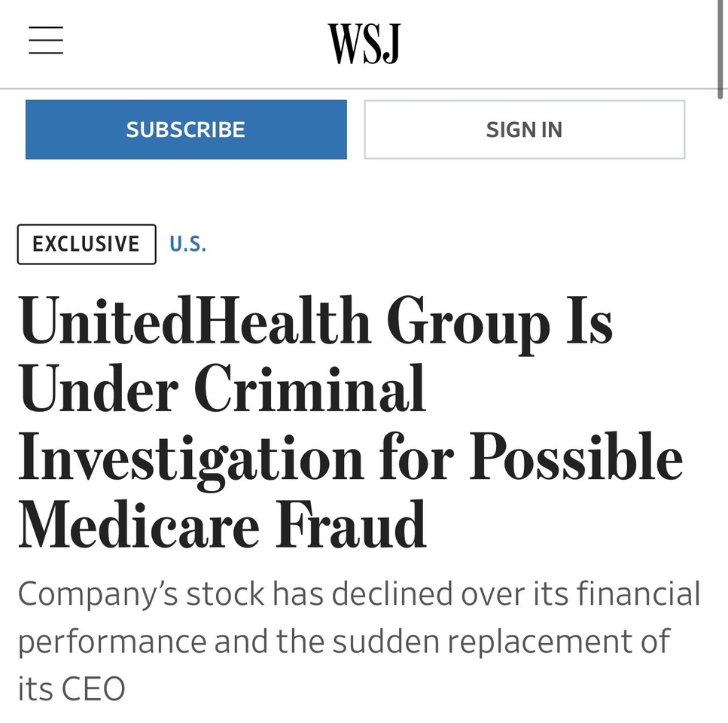Select the SIGN IN button
This screenshot has width=728, height=723.
coord(524,130)
